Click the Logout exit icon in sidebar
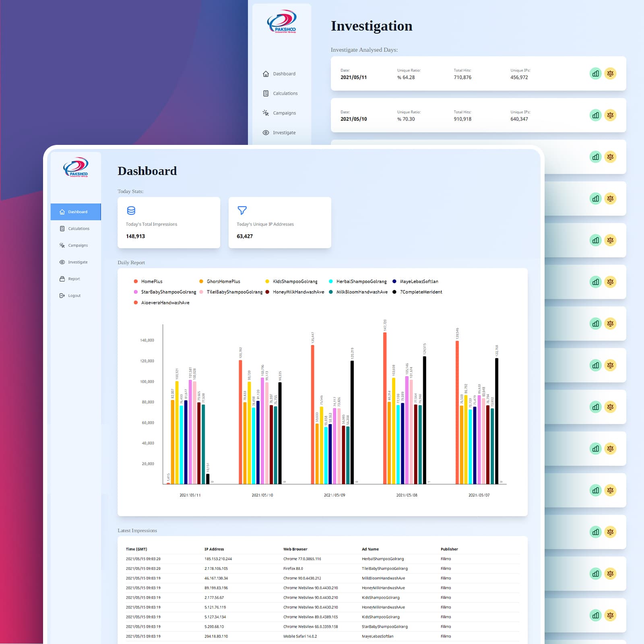 click(62, 295)
